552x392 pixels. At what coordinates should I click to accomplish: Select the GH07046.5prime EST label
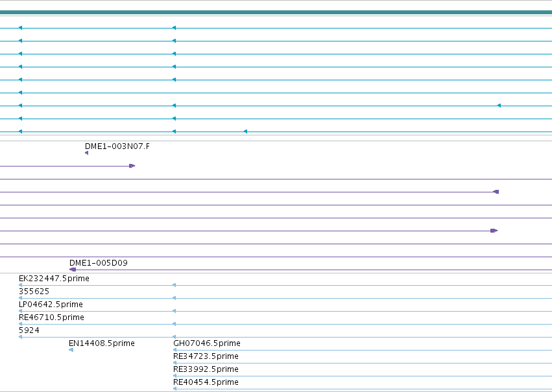click(x=207, y=343)
